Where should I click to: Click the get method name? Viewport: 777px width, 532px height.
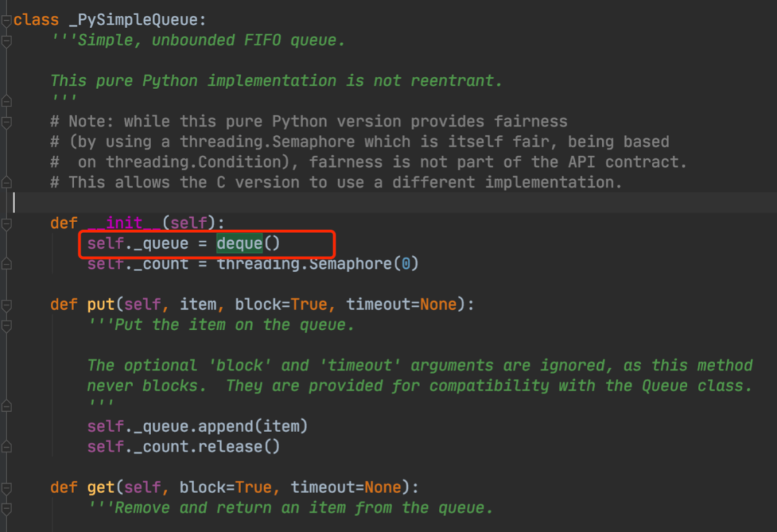click(101, 488)
